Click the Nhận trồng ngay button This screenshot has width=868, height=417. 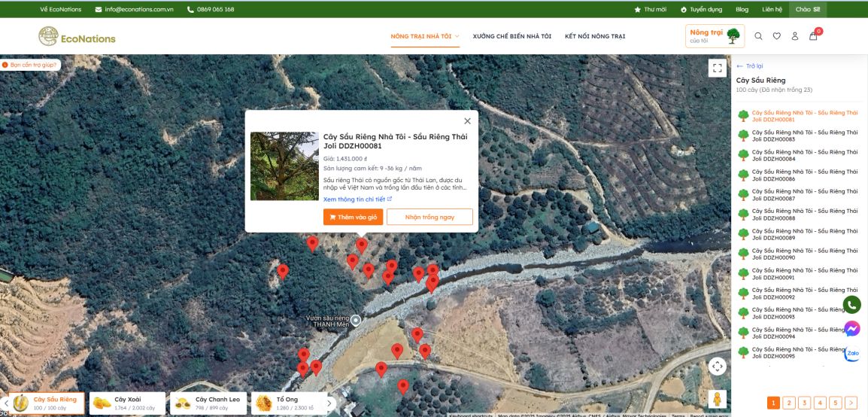(429, 217)
